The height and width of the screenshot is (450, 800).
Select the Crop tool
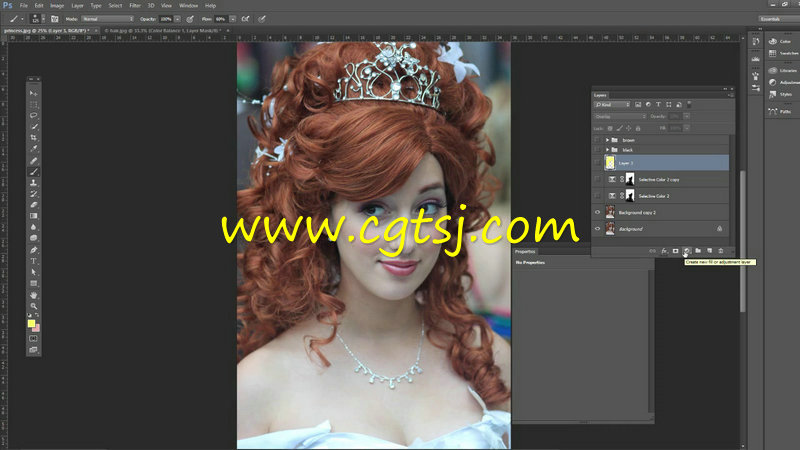click(33, 138)
